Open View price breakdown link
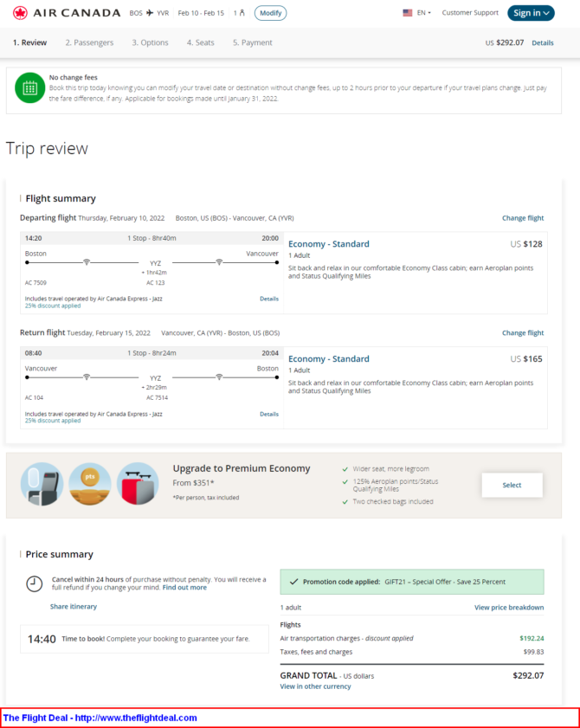Screen dimensions: 580x728 click(x=509, y=608)
